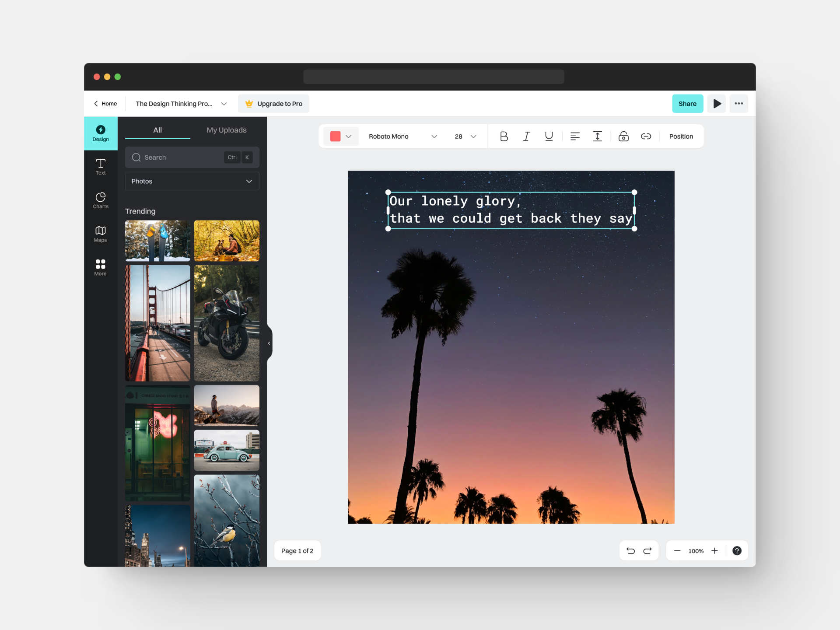The height and width of the screenshot is (630, 840).
Task: Select the autumn forest dog photo
Action: tap(227, 241)
